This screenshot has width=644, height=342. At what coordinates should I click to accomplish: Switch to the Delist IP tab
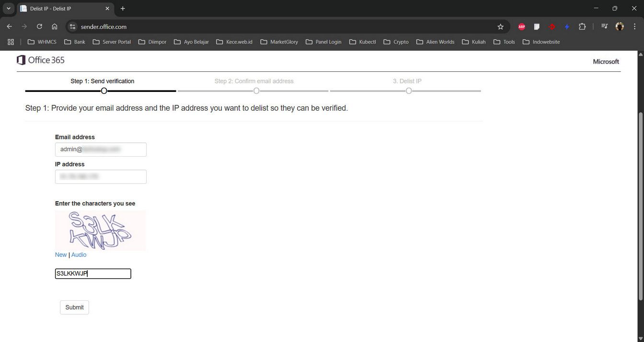62,8
